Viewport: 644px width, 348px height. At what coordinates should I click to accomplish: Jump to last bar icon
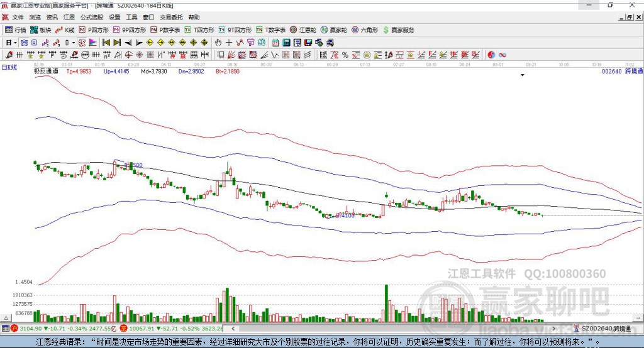tap(117, 43)
